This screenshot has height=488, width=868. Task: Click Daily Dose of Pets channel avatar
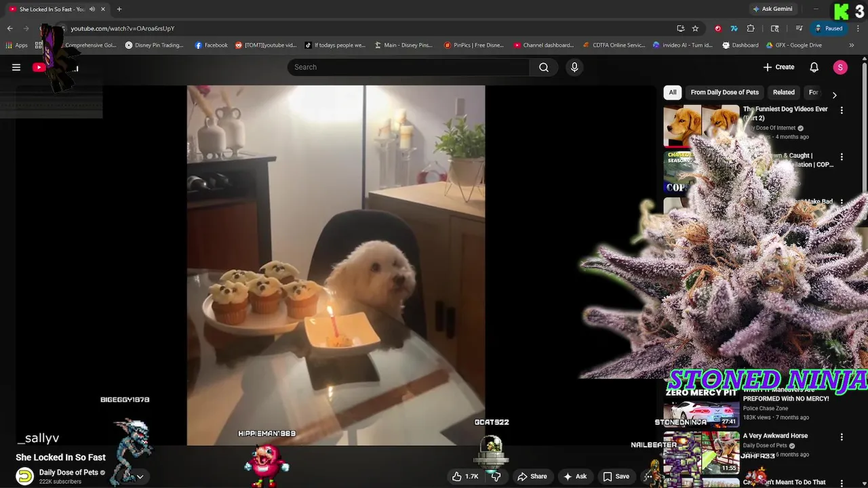(x=24, y=476)
